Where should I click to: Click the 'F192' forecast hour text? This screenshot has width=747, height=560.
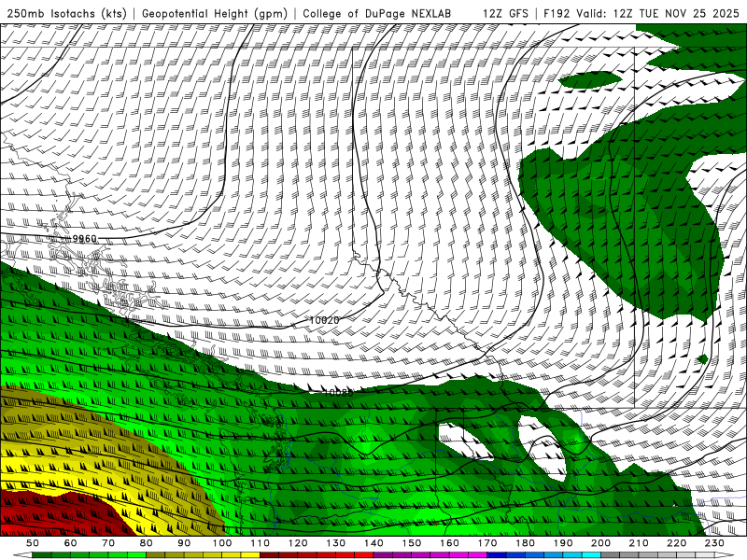pyautogui.click(x=557, y=13)
